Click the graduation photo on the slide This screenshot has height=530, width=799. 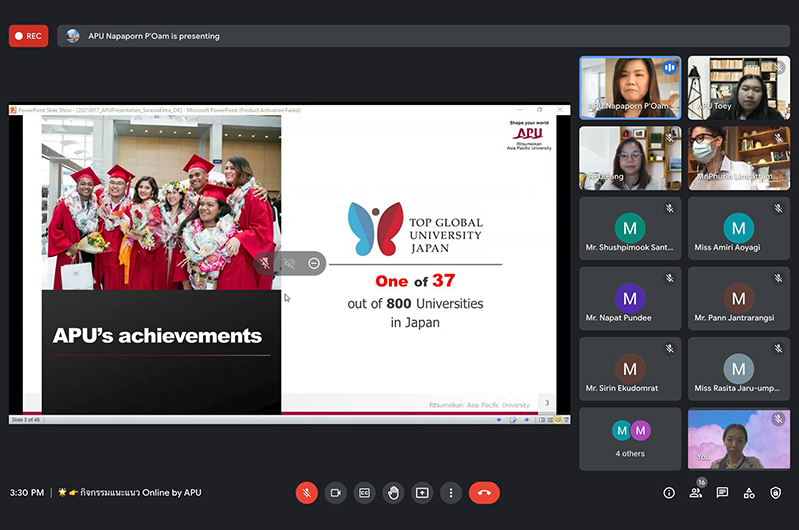(x=161, y=203)
